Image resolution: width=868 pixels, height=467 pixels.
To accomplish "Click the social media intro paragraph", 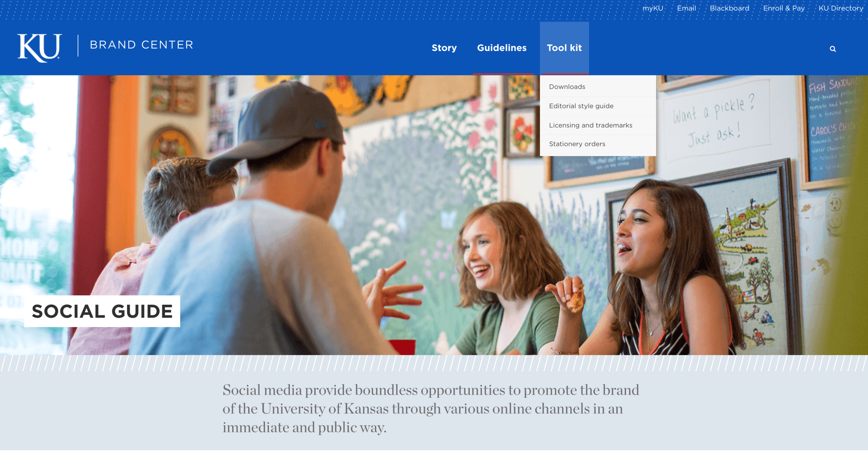I will pyautogui.click(x=431, y=409).
